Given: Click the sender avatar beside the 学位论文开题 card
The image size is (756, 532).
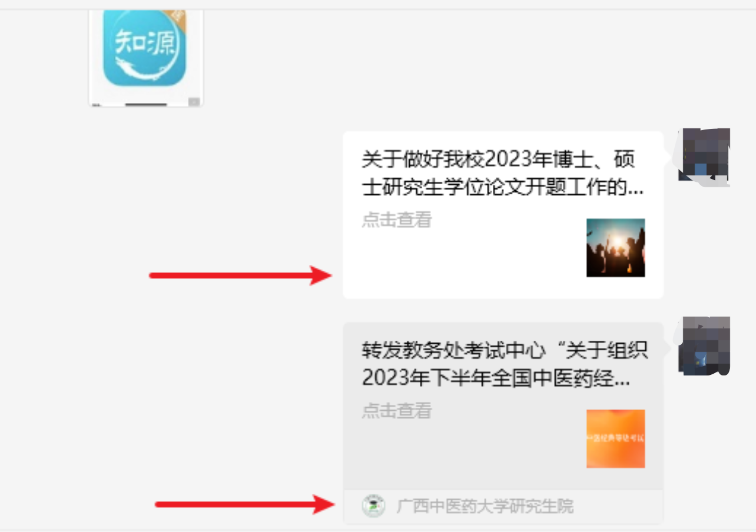Looking at the screenshot, I should 704,154.
